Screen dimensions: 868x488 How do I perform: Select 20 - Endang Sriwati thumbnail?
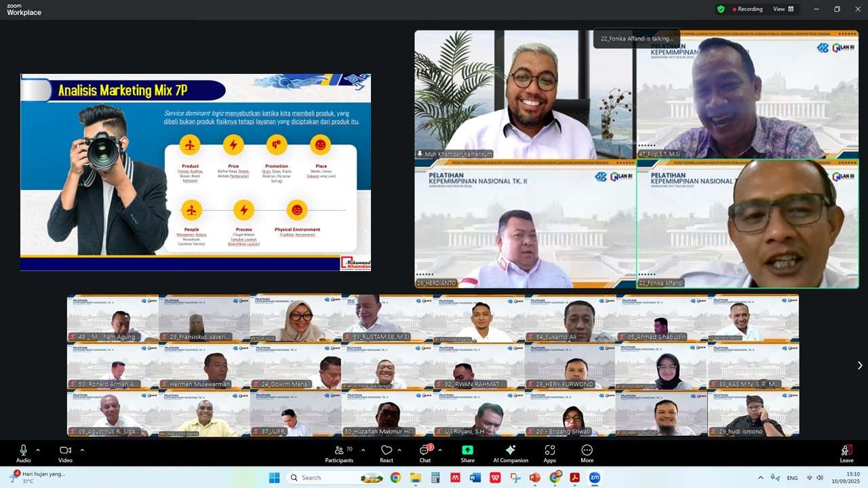pos(570,413)
